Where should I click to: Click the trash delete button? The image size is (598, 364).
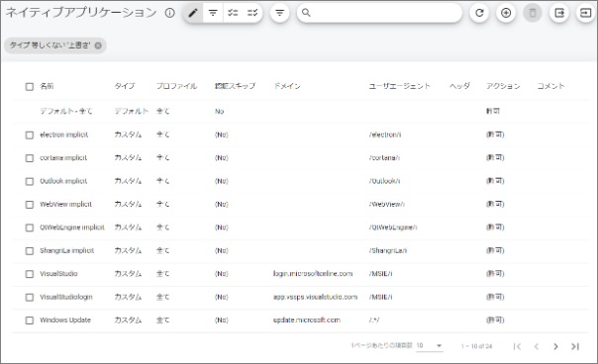coord(533,13)
